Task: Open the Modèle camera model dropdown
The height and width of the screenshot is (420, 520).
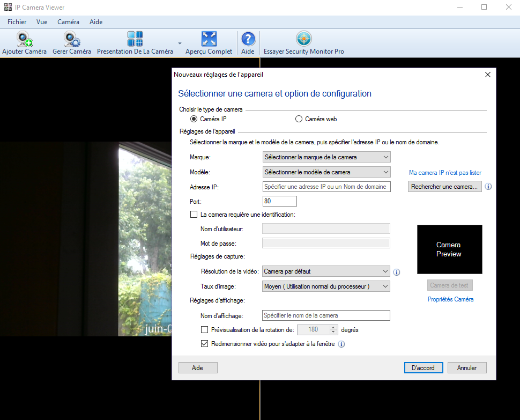Action: (x=326, y=172)
